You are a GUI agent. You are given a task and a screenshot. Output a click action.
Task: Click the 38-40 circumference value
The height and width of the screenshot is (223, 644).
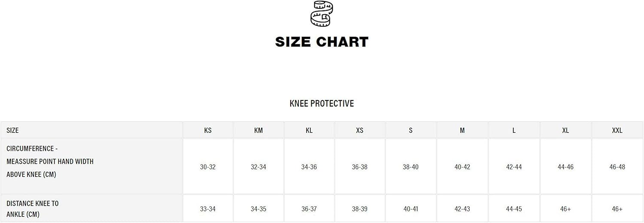click(411, 167)
